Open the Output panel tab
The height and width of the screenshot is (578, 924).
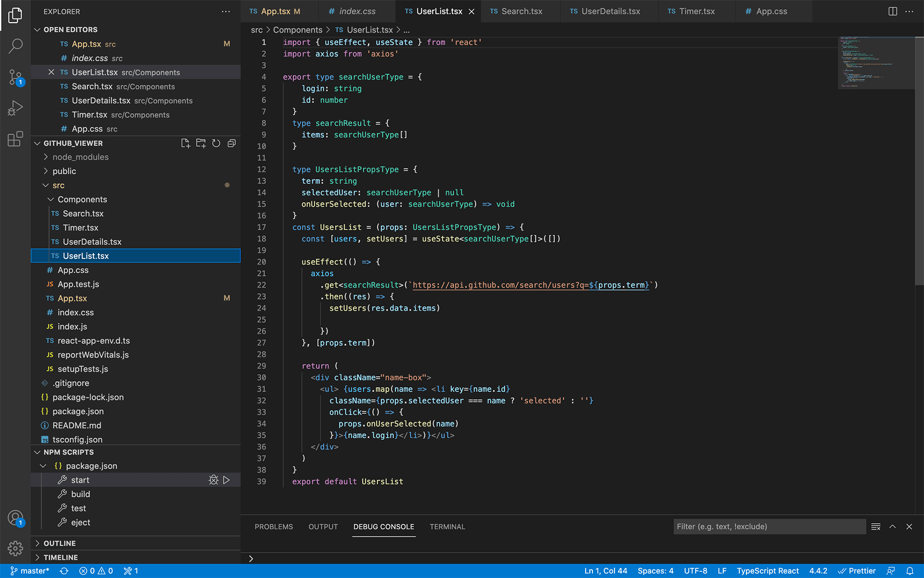click(323, 527)
